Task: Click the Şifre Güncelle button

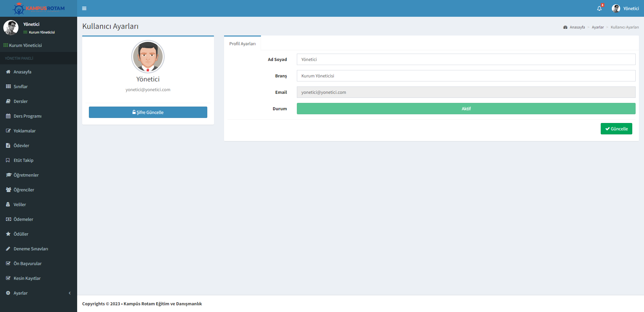Action: 148,112
